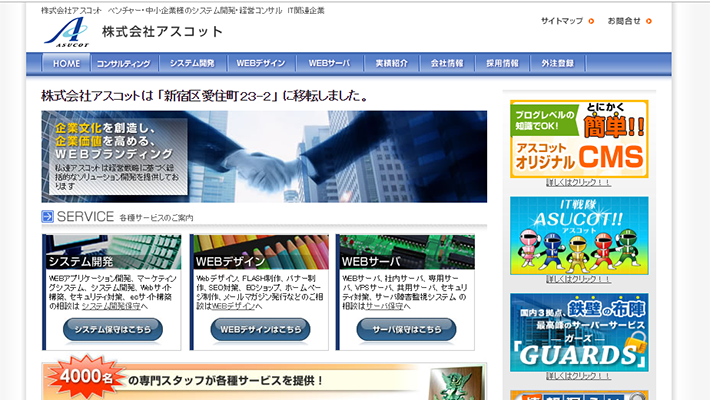This screenshot has width=710, height=400.
Task: Click the blue arrow icon beside SERVICE
Action: (x=48, y=217)
